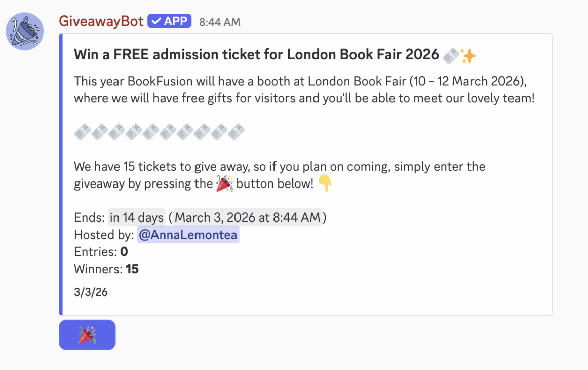Click the last ticket emoji in the row
Image resolution: width=588 pixels, height=370 pixels.
tap(237, 133)
